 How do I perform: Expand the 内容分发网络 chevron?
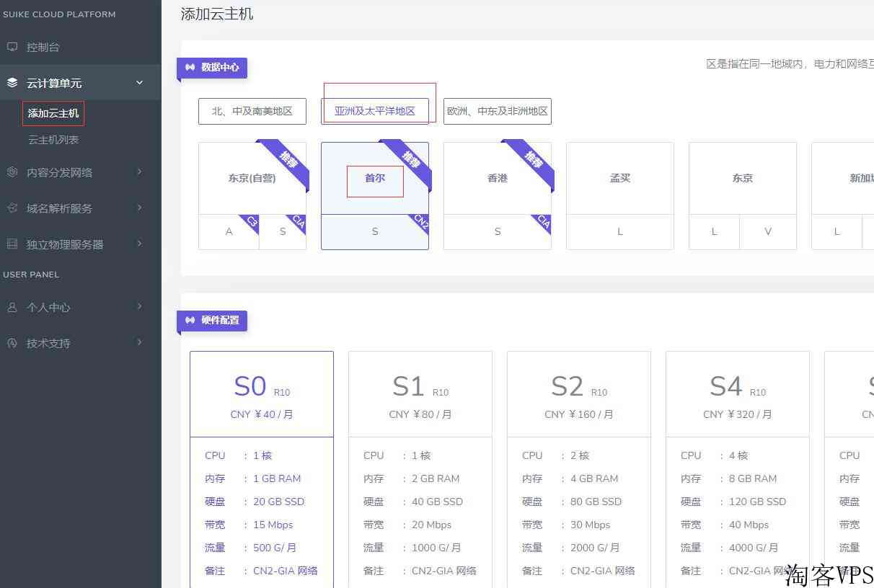(140, 172)
